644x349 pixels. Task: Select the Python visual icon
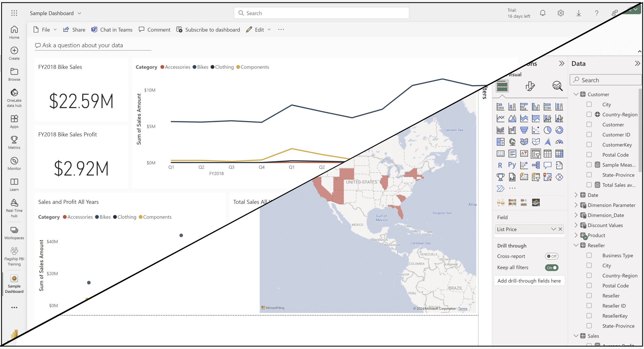pos(512,165)
